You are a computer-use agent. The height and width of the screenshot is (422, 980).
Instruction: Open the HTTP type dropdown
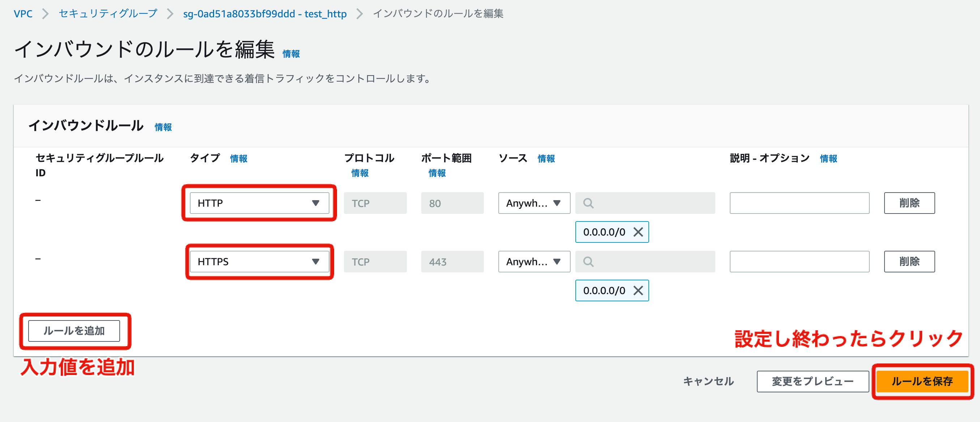[259, 203]
